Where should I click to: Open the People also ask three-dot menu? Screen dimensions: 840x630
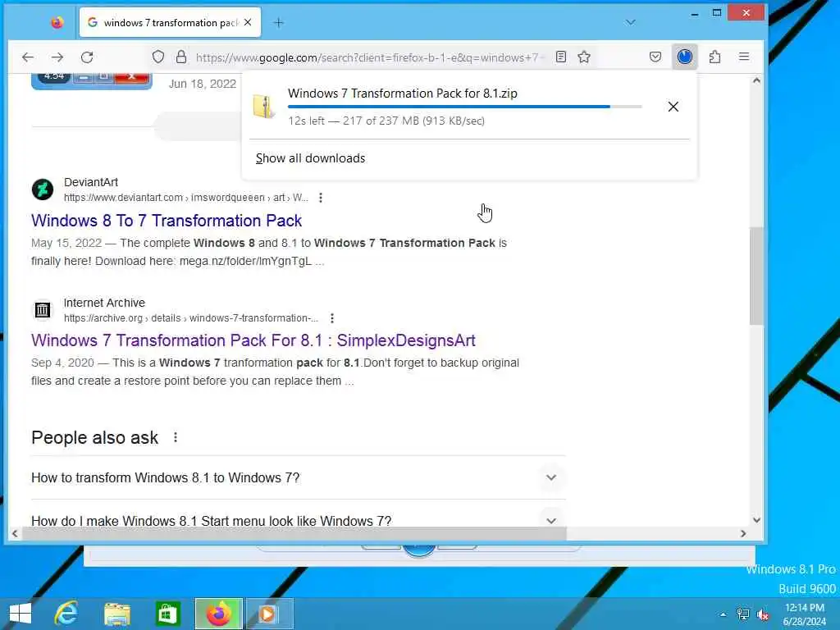click(x=176, y=438)
